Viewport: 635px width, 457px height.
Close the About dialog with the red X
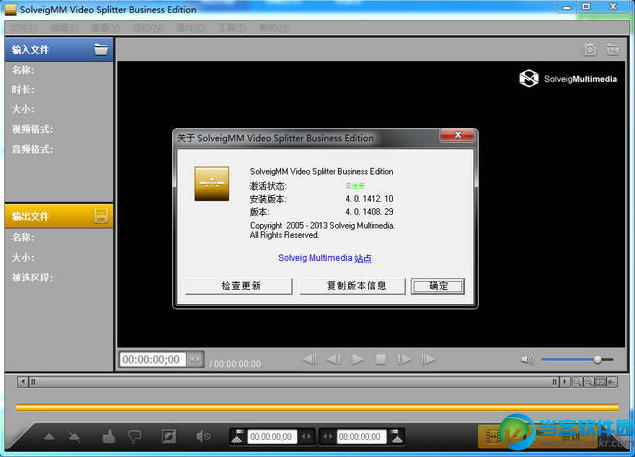[457, 135]
